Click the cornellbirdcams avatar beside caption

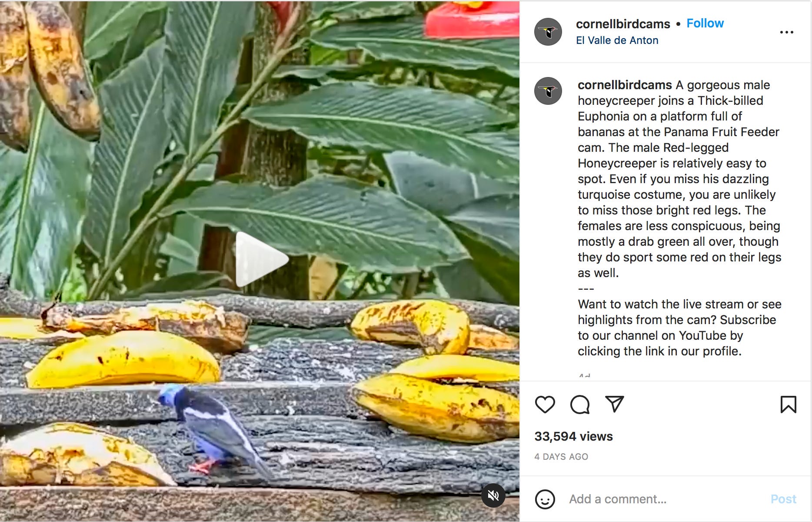coord(548,91)
